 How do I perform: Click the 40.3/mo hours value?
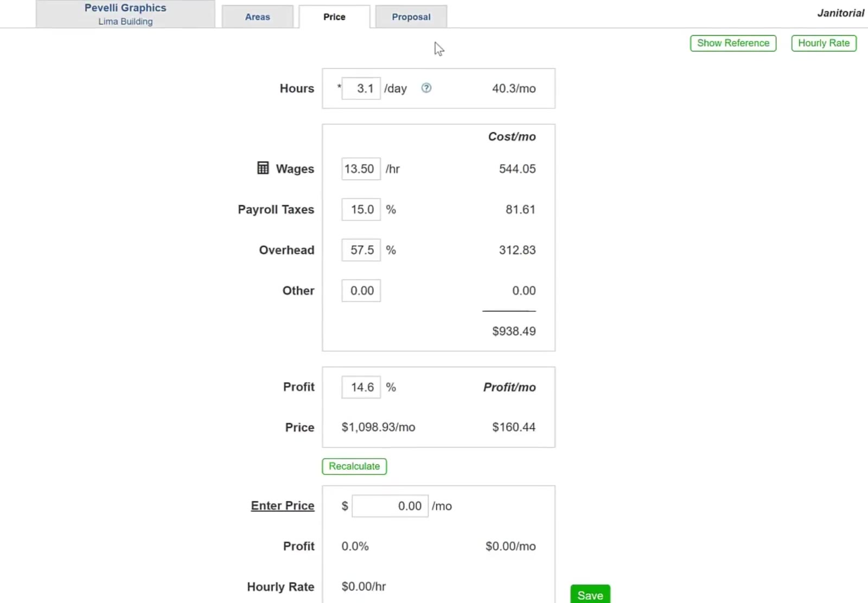514,88
